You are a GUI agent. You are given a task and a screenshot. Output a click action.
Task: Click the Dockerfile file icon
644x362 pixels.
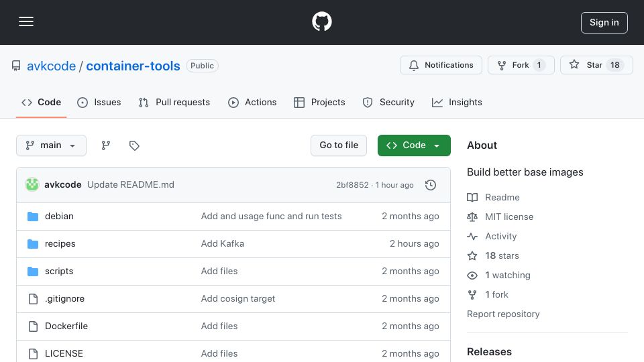point(33,326)
